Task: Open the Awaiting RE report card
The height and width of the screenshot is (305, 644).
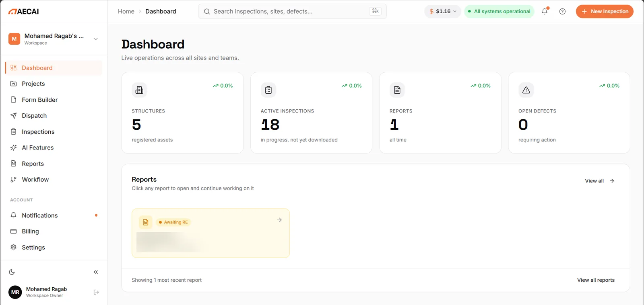Action: (x=211, y=233)
